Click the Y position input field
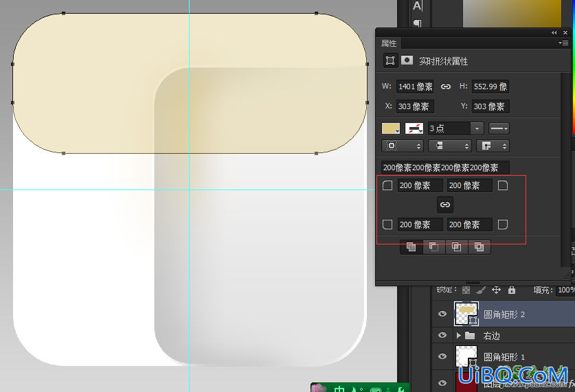 491,106
